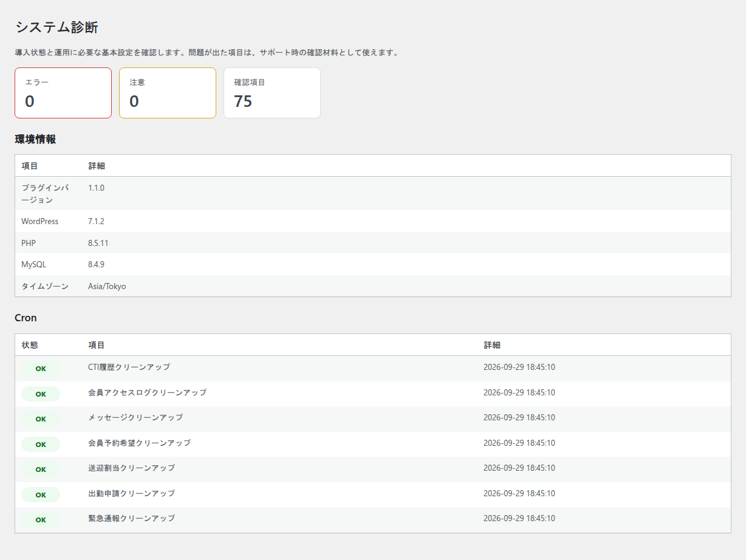Image resolution: width=746 pixels, height=560 pixels.
Task: Click the 状態 column header in Cron table
Action: (x=30, y=345)
